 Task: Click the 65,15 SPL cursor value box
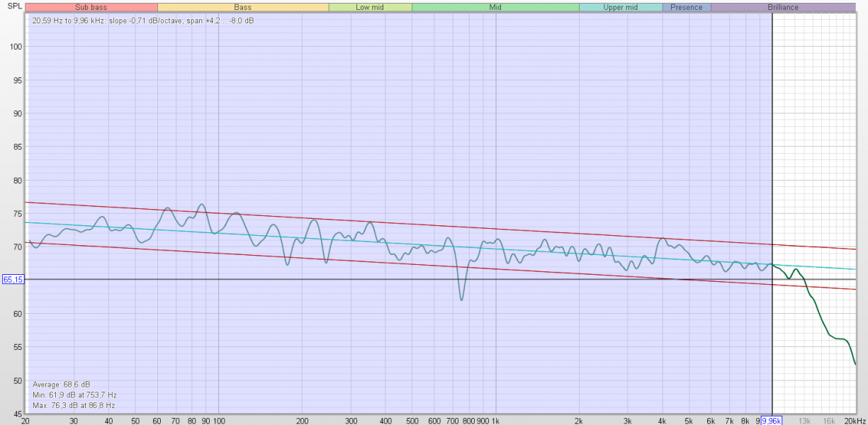tap(13, 280)
